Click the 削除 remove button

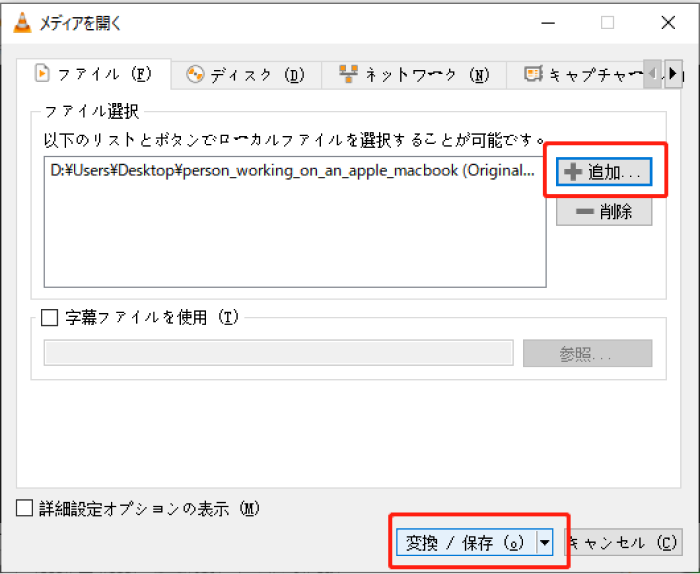point(604,212)
